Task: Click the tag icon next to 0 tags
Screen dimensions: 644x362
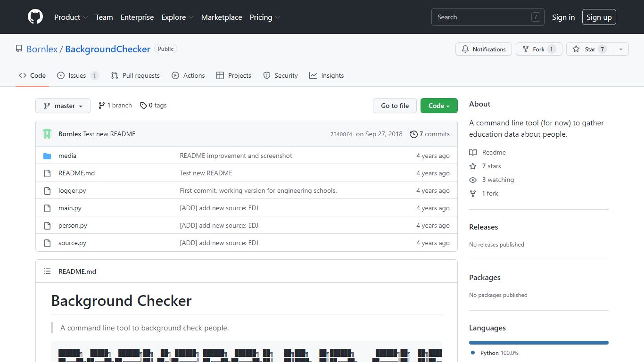Action: coord(143,106)
